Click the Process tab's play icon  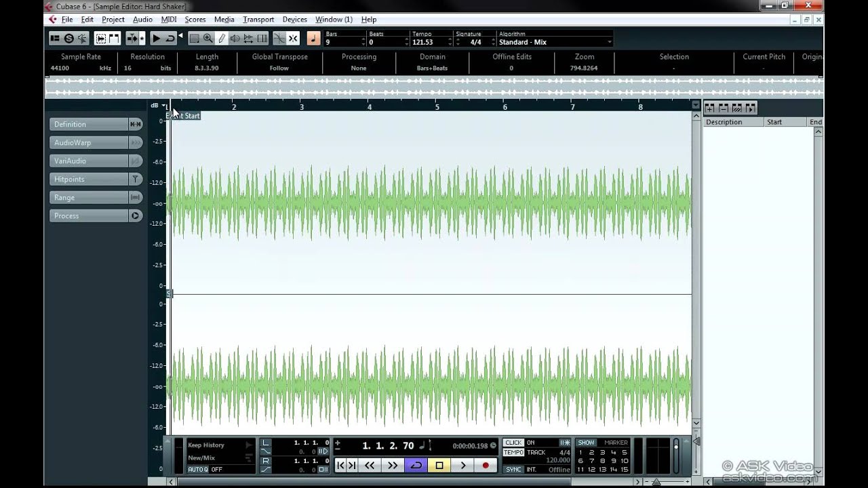(136, 216)
